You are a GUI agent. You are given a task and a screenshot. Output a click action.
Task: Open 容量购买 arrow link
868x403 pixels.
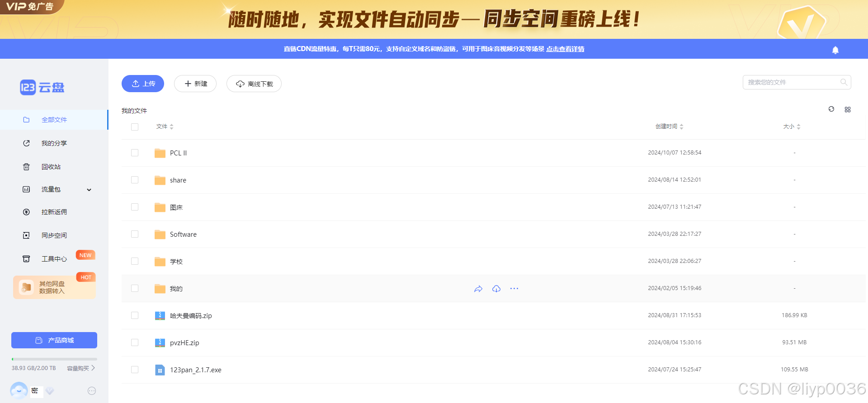[x=81, y=368]
